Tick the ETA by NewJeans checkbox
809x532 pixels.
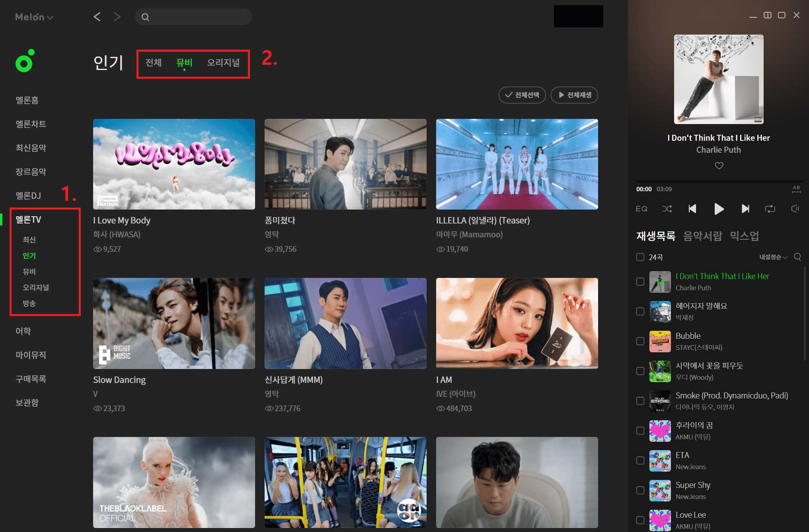point(640,460)
